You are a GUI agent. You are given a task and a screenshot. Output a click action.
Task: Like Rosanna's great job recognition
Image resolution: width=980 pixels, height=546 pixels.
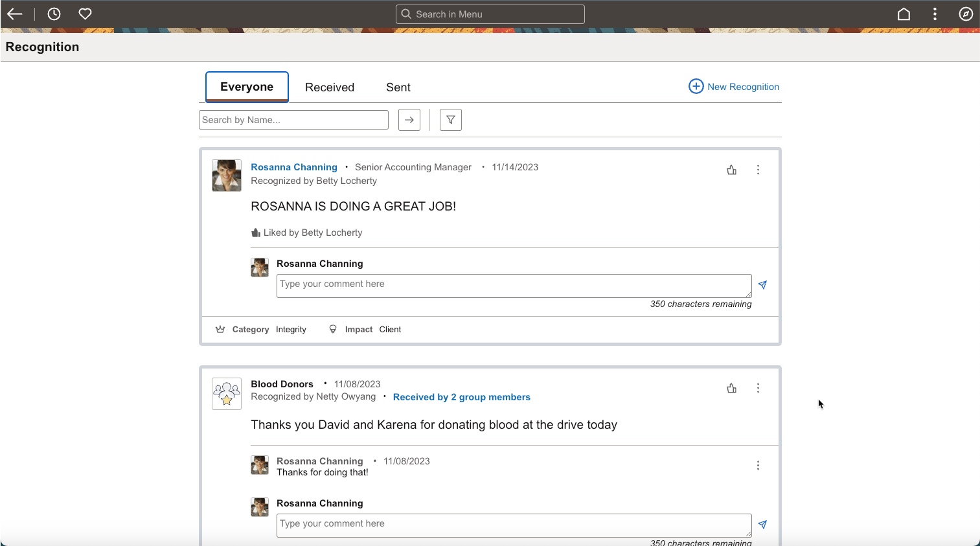732,170
